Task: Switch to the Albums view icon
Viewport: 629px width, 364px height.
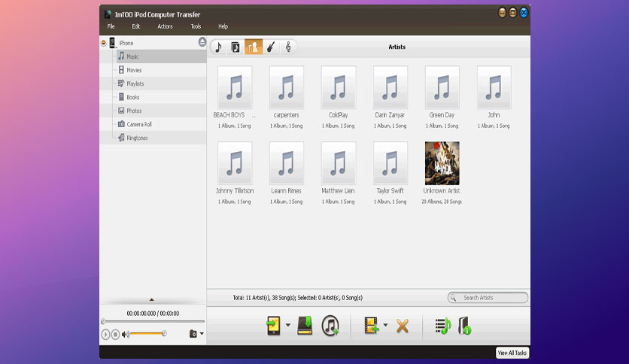Action: click(235, 47)
